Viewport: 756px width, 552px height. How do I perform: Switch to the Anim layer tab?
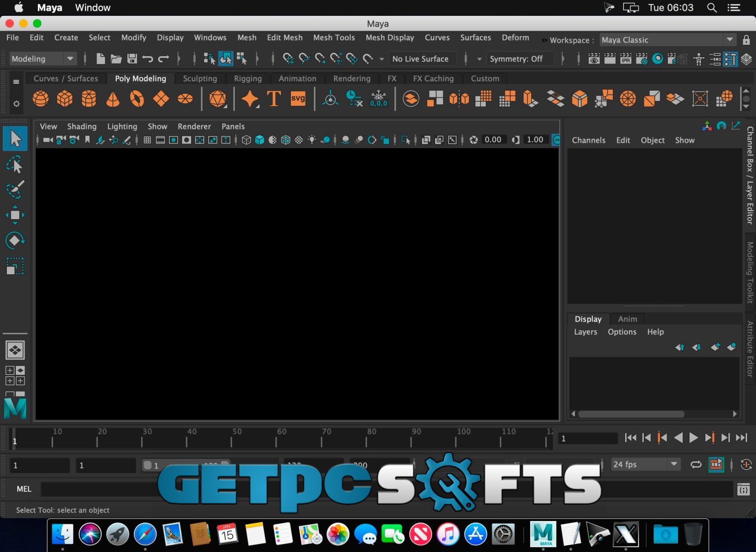628,319
